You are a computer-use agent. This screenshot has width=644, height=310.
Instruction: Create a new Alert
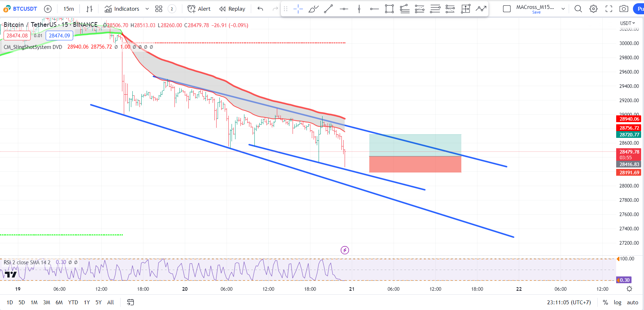(199, 9)
